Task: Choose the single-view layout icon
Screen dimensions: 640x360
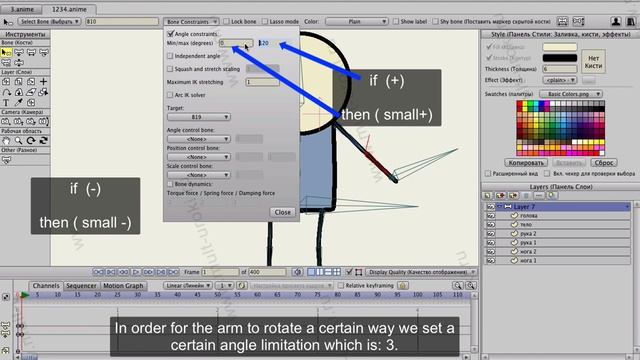Action: tap(311, 272)
